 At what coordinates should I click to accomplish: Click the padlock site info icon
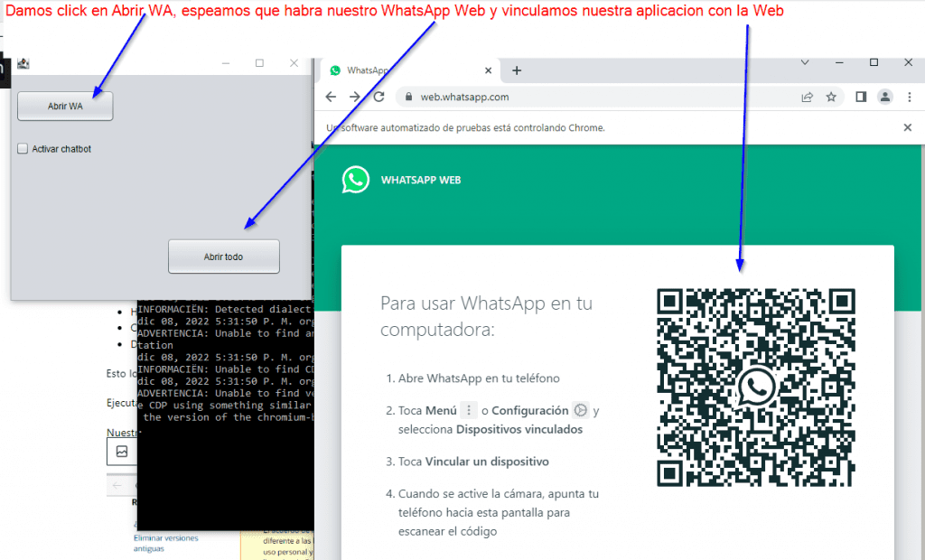[x=408, y=97]
